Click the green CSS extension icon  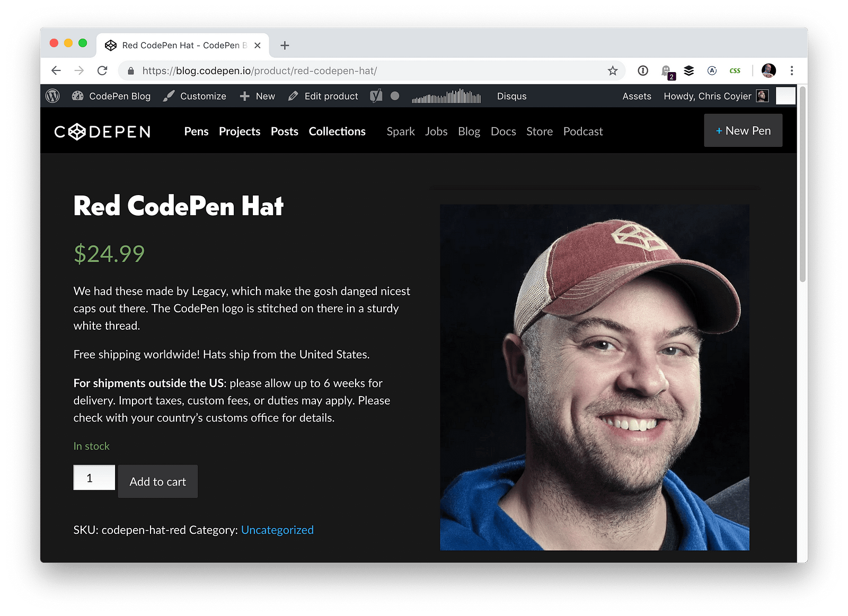(x=735, y=71)
